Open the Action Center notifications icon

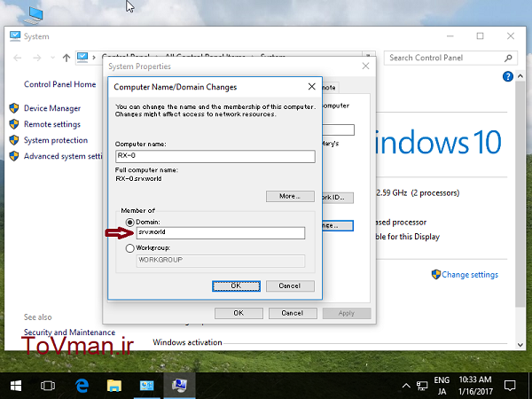[510, 386]
